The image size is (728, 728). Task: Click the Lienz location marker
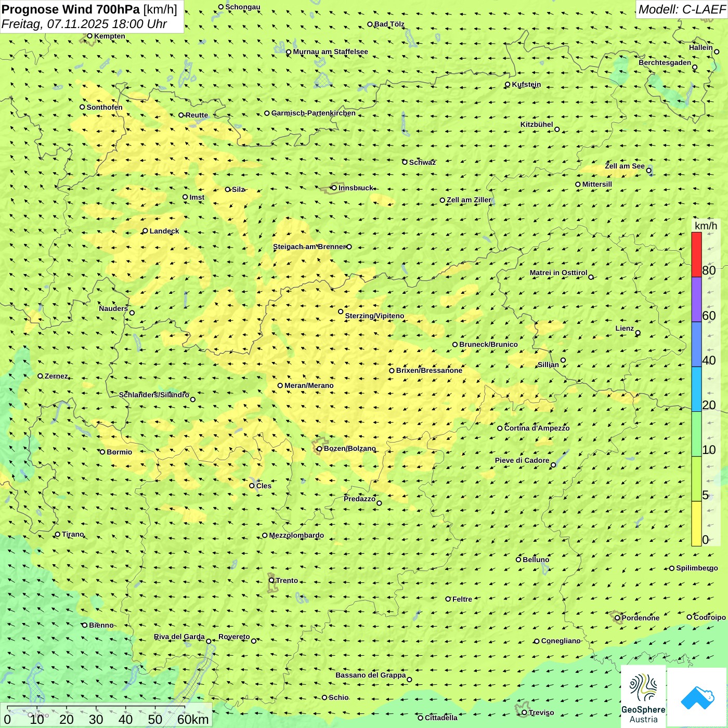pyautogui.click(x=638, y=333)
